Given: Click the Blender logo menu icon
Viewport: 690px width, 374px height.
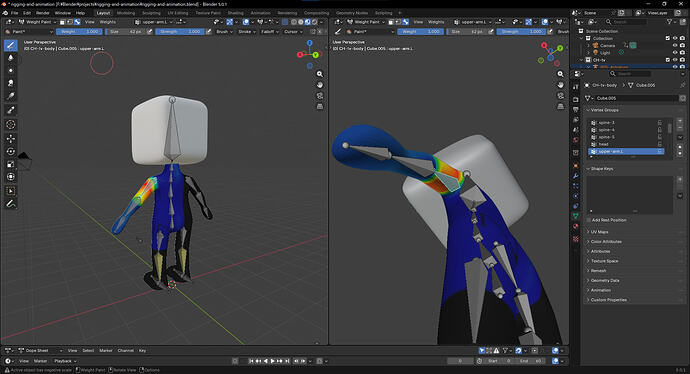Looking at the screenshot, I should pos(5,13).
